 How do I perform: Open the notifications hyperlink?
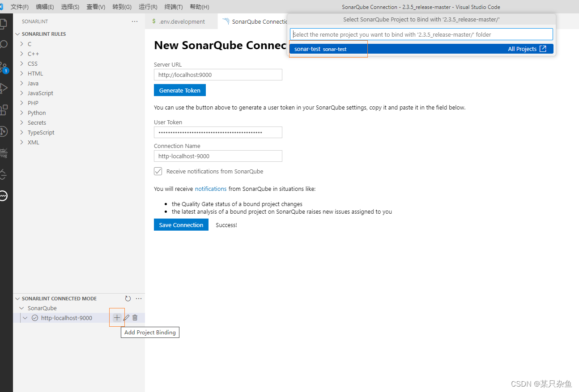[x=211, y=189]
